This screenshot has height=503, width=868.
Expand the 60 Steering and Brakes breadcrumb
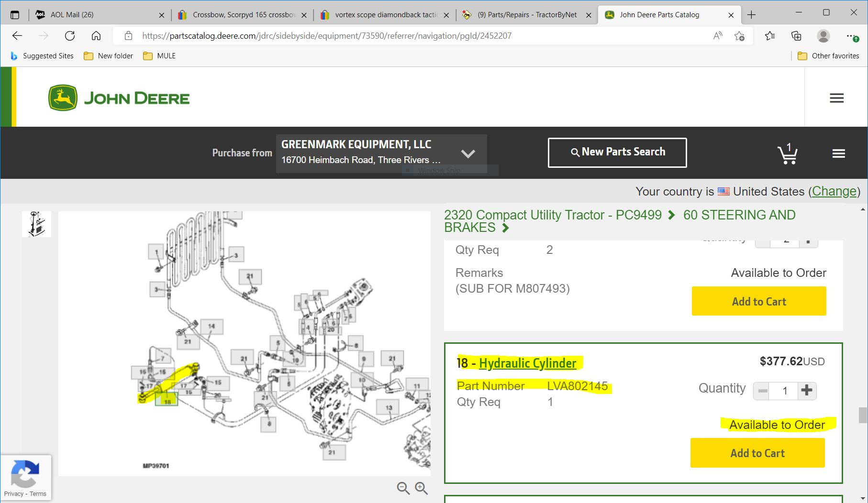click(505, 228)
